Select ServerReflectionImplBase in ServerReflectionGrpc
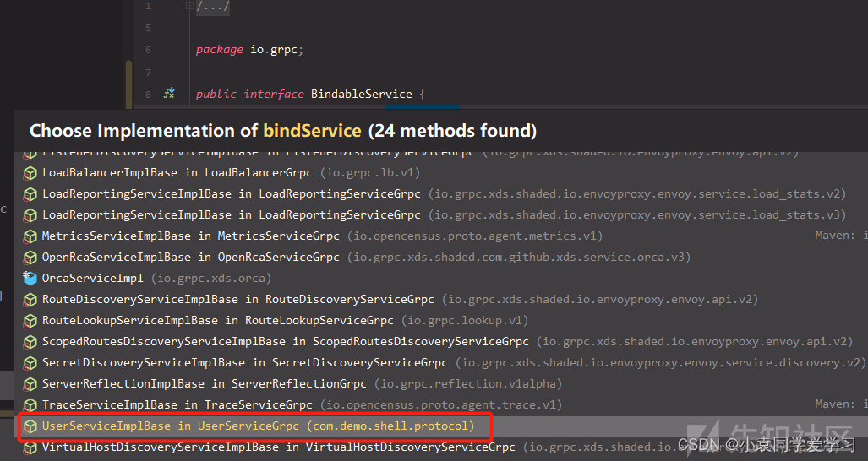Viewport: 868px width, 461px height. coord(443,383)
